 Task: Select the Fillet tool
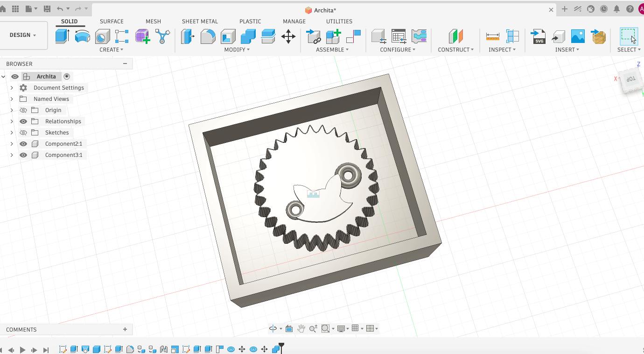pos(208,36)
